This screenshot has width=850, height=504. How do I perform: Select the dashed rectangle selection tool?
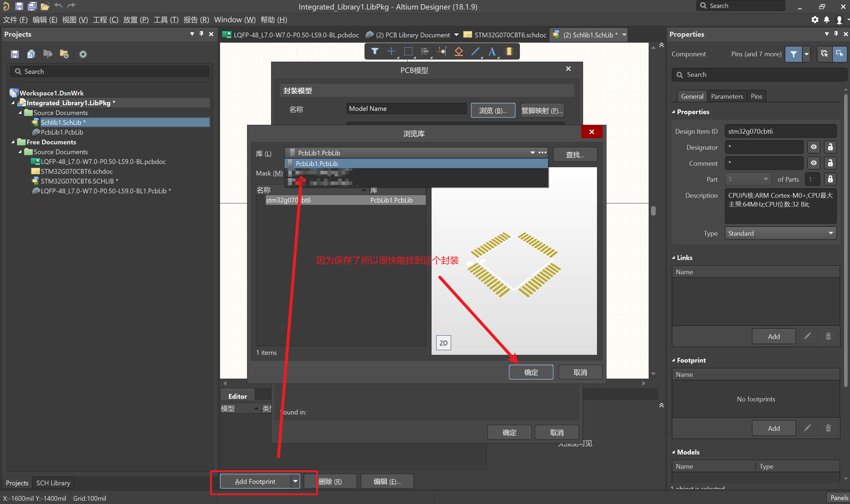408,51
